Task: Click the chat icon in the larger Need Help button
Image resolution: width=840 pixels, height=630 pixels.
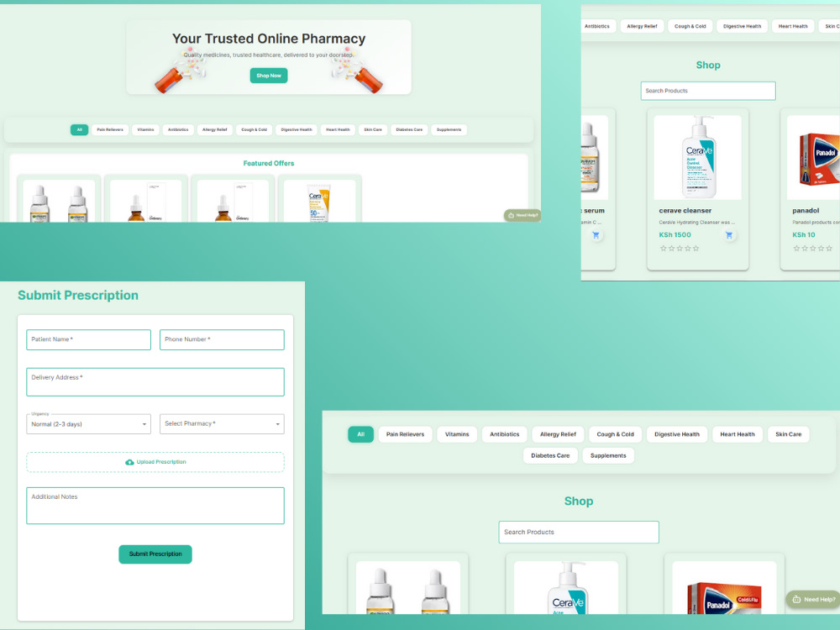Action: 796,600
